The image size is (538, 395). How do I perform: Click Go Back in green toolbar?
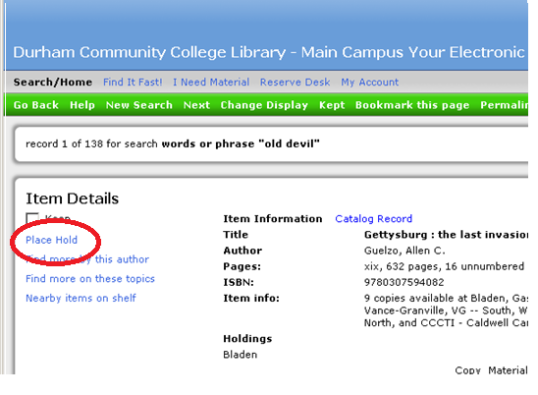[x=36, y=105]
